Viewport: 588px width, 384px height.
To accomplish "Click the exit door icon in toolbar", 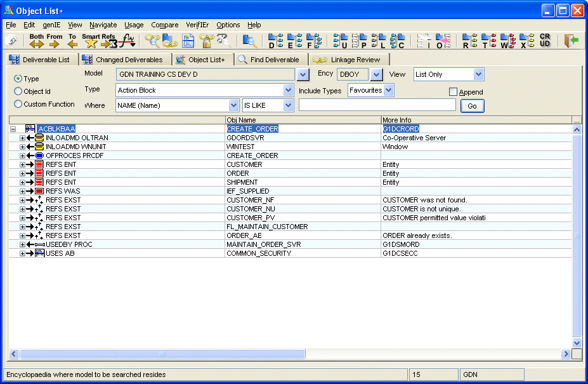I will pyautogui.click(x=571, y=41).
